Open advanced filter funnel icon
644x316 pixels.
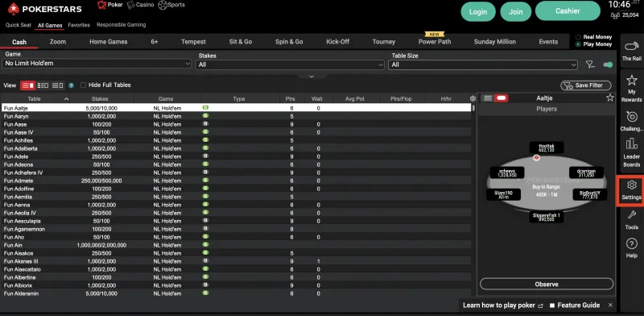click(590, 64)
